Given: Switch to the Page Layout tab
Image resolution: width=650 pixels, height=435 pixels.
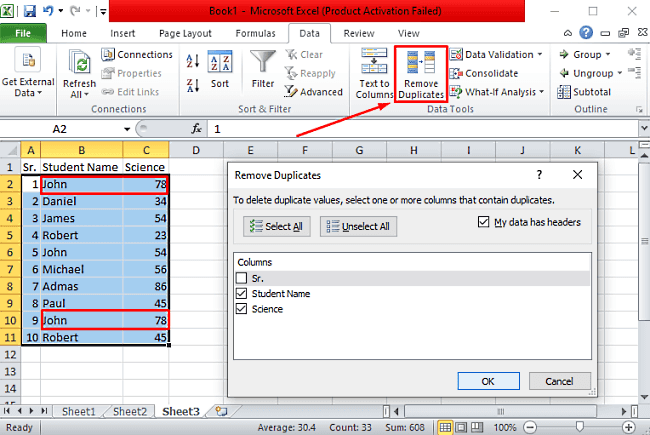Looking at the screenshot, I should tap(185, 33).
